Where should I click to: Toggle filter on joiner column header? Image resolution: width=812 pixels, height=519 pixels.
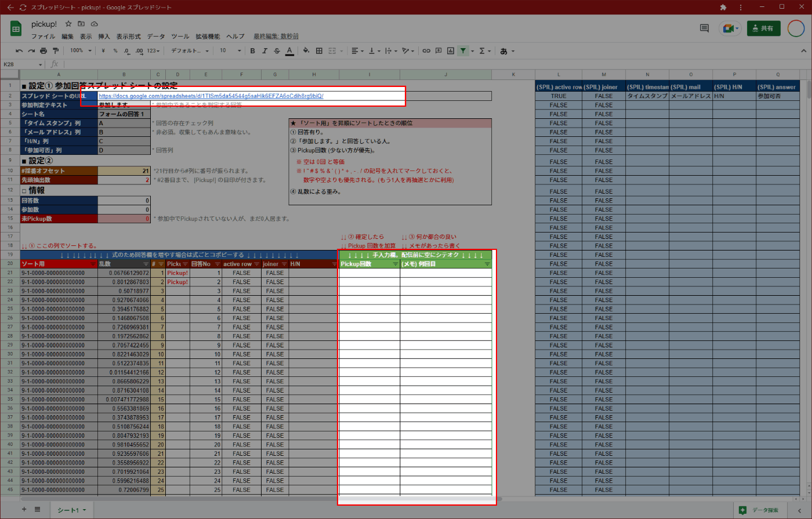point(284,264)
